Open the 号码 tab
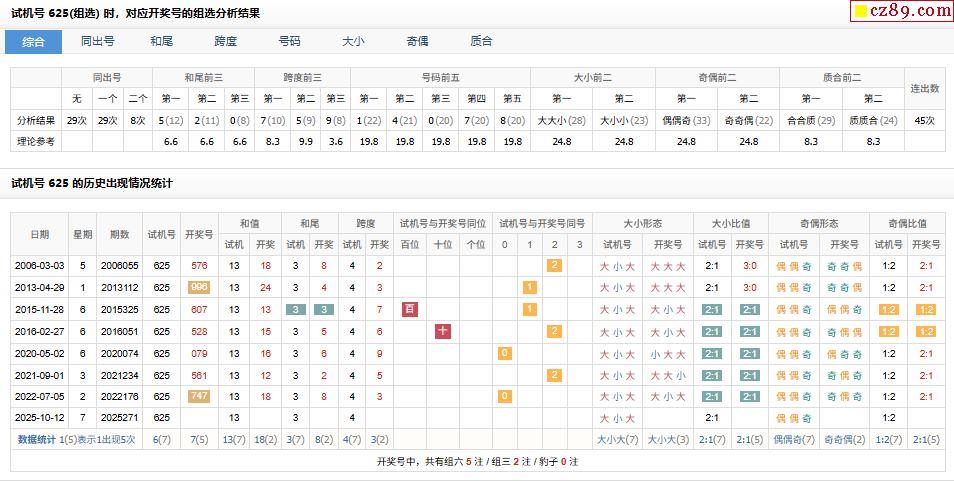The height and width of the screenshot is (481, 954). tap(289, 41)
